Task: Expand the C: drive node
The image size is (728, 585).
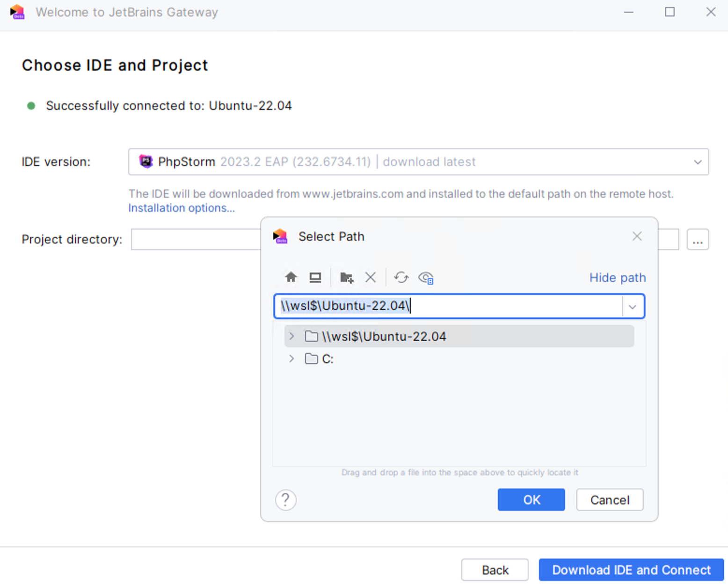Action: 291,358
